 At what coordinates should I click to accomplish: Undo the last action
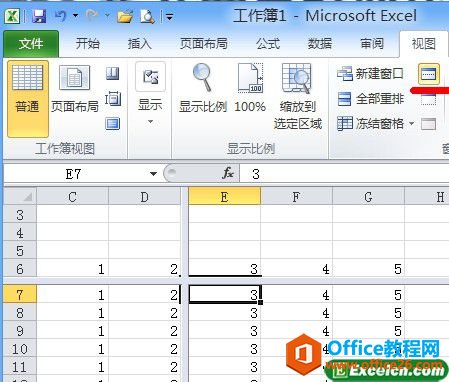coord(61,15)
